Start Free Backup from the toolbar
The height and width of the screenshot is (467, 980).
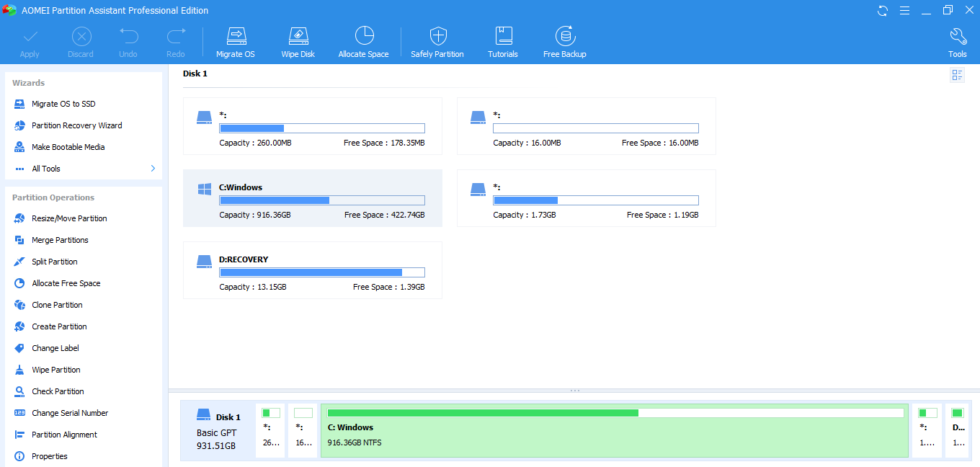pos(564,37)
